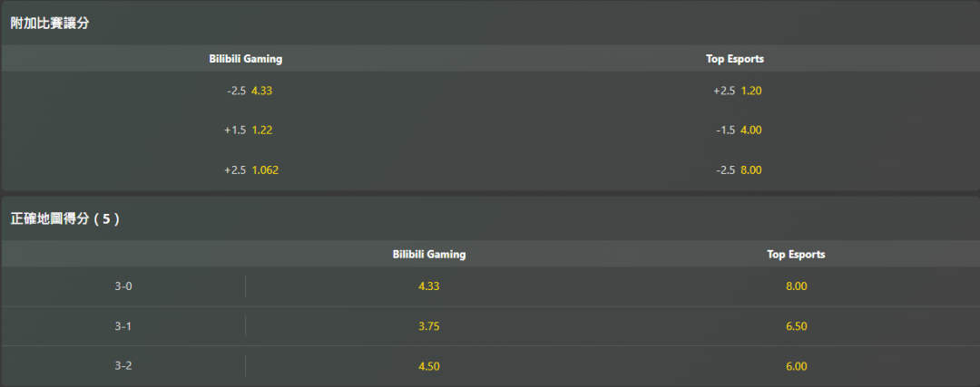Select Bilibili Gaming 3-0 correct score odds
The height and width of the screenshot is (387, 980).
(x=429, y=286)
